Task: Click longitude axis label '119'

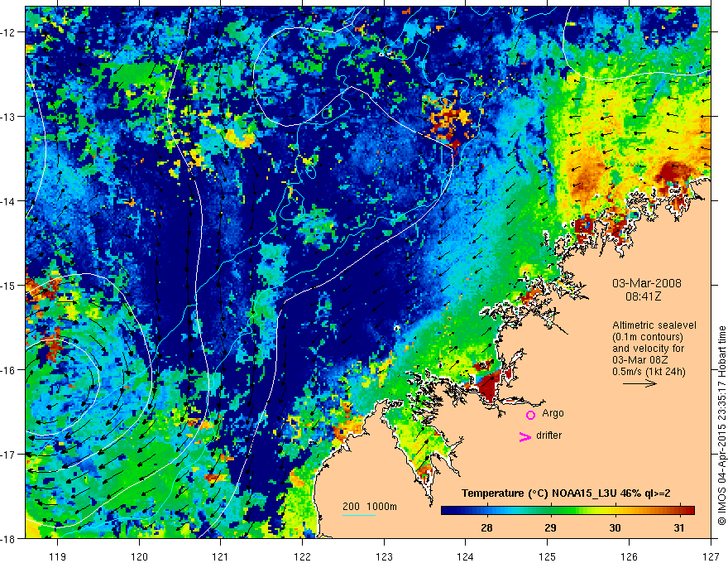Action: pos(57,556)
